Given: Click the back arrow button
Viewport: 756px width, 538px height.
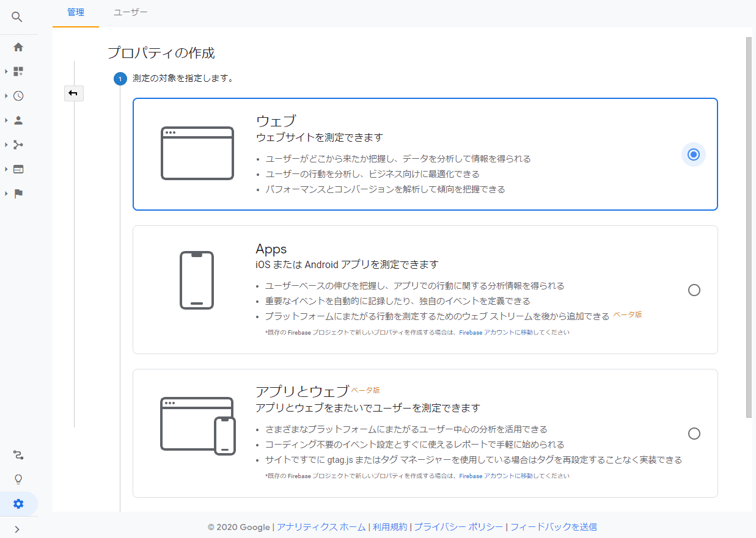Looking at the screenshot, I should (73, 93).
